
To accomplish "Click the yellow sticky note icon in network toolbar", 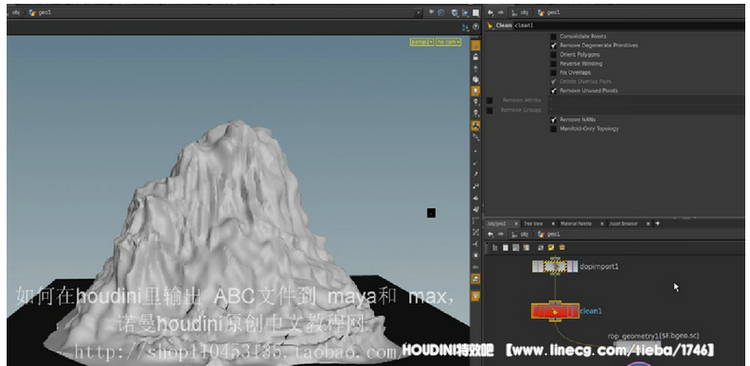I will pos(551,248).
